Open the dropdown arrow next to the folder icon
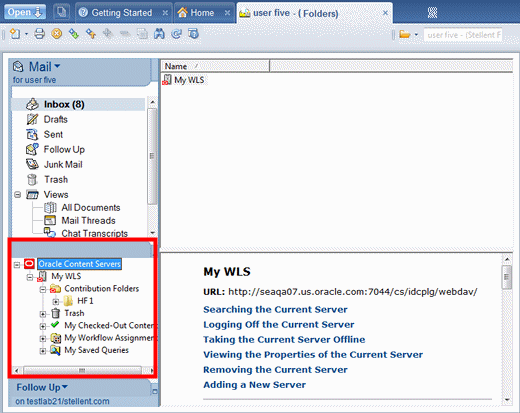 (x=416, y=35)
